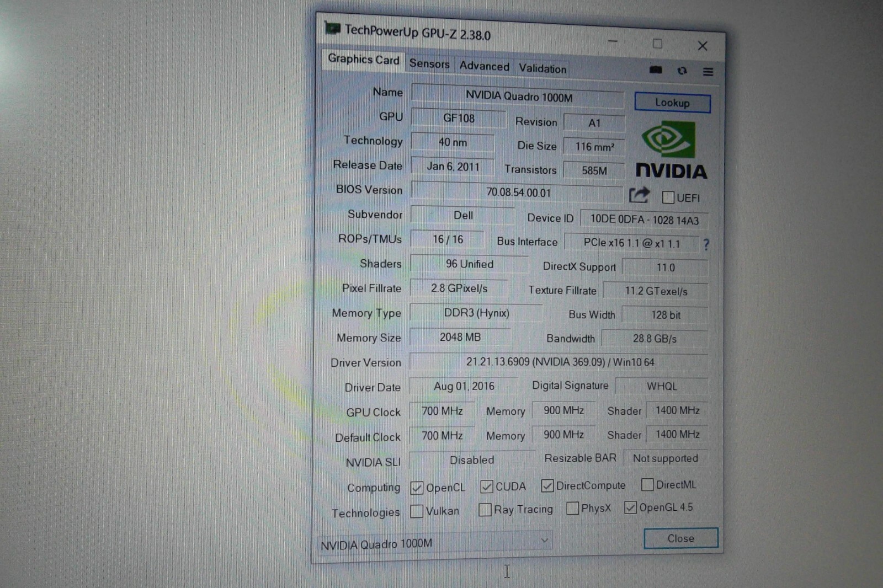Click the Texture Fillrate field 11.2 GTexel/s
This screenshot has height=588, width=883.
click(x=656, y=291)
